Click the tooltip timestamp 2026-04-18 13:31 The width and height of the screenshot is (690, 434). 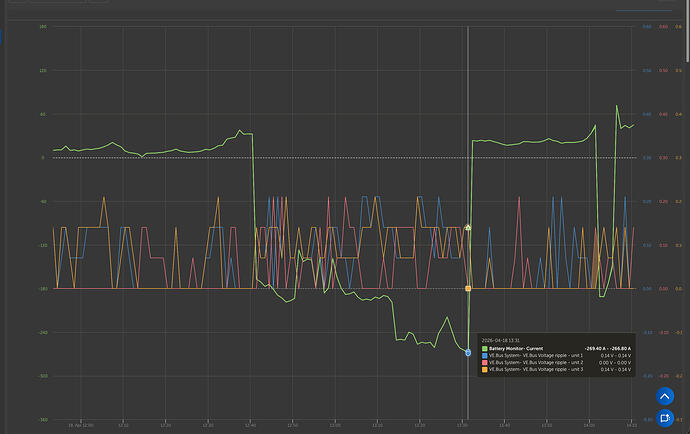(x=501, y=339)
